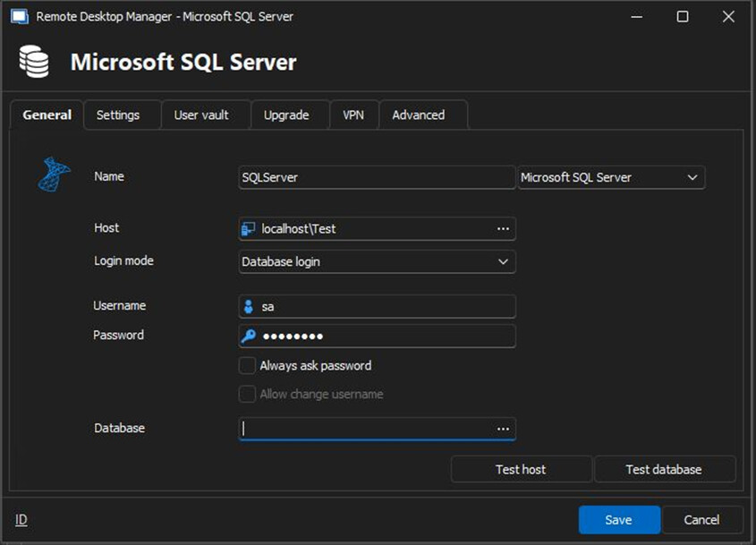Focus the Password input field
The image size is (756, 545).
pos(377,336)
